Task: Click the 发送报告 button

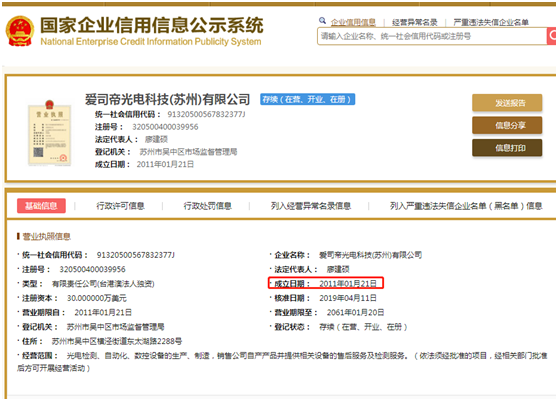Action: (x=507, y=103)
